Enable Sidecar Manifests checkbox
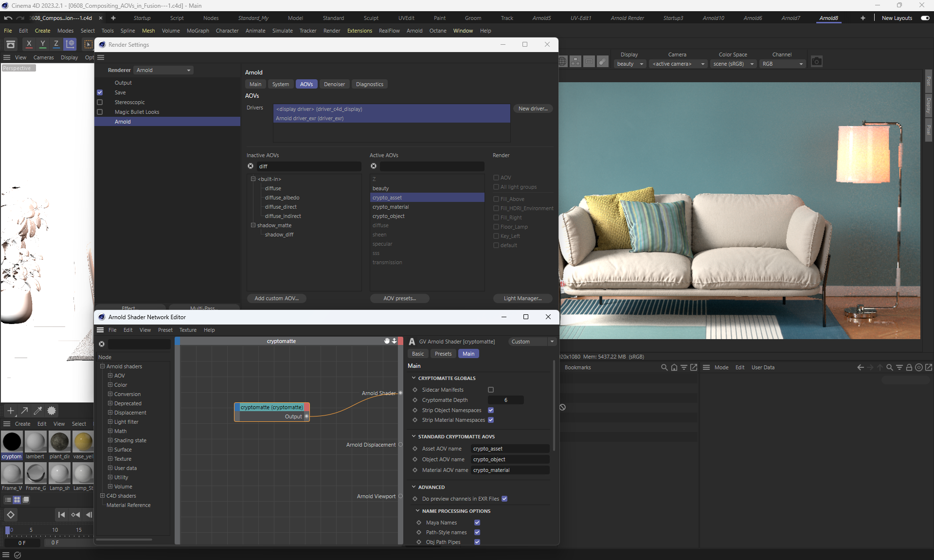This screenshot has width=934, height=560. coord(491,390)
